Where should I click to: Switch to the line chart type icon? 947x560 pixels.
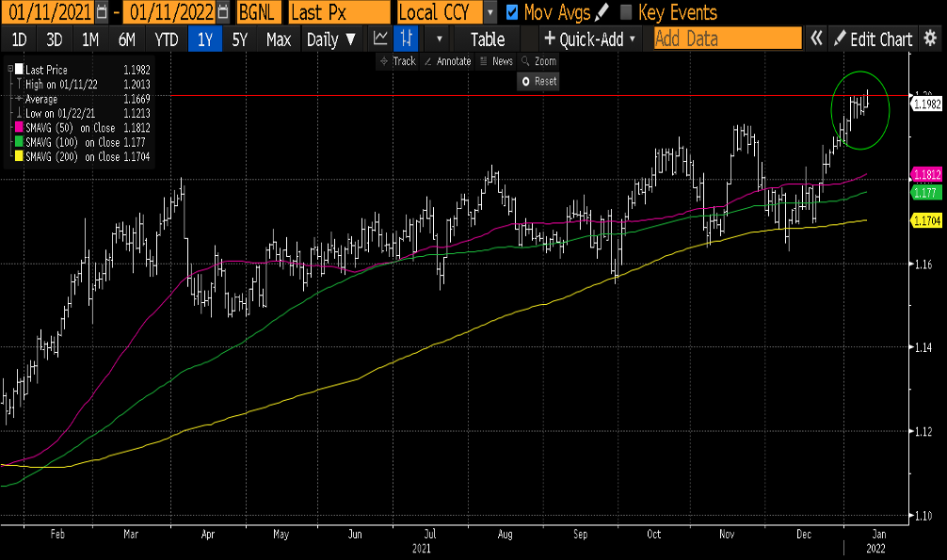tap(380, 39)
